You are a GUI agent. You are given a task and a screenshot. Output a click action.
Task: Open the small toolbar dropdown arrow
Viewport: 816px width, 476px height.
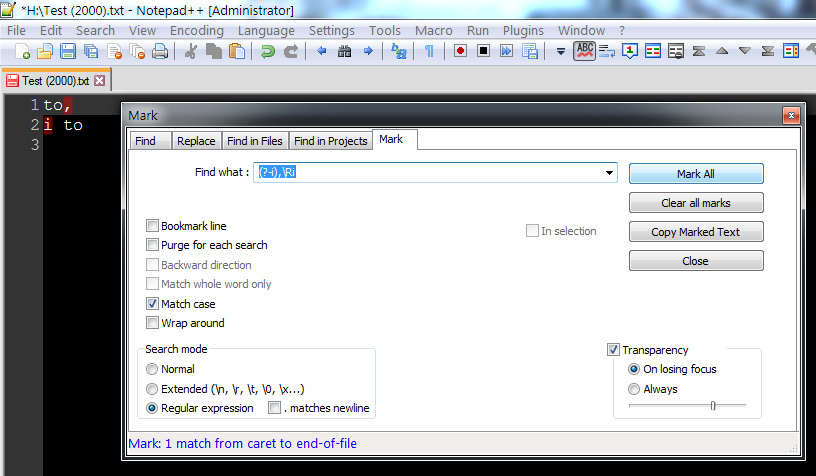pyautogui.click(x=560, y=52)
